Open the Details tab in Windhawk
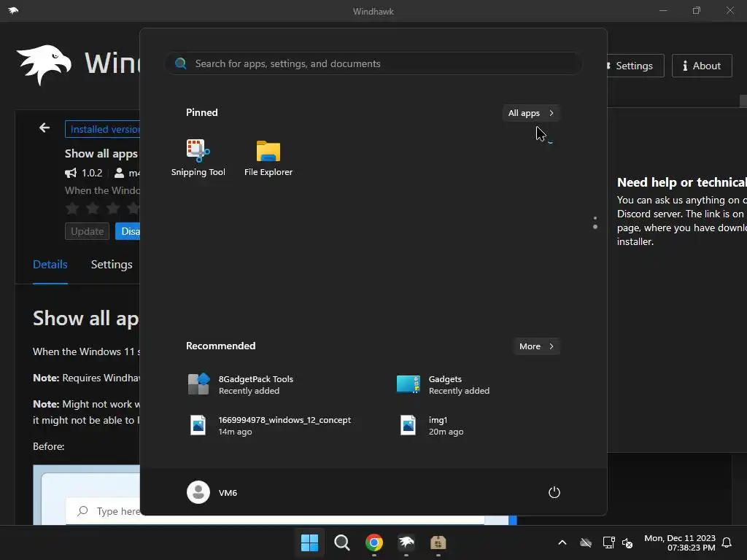747x560 pixels. pyautogui.click(x=50, y=264)
